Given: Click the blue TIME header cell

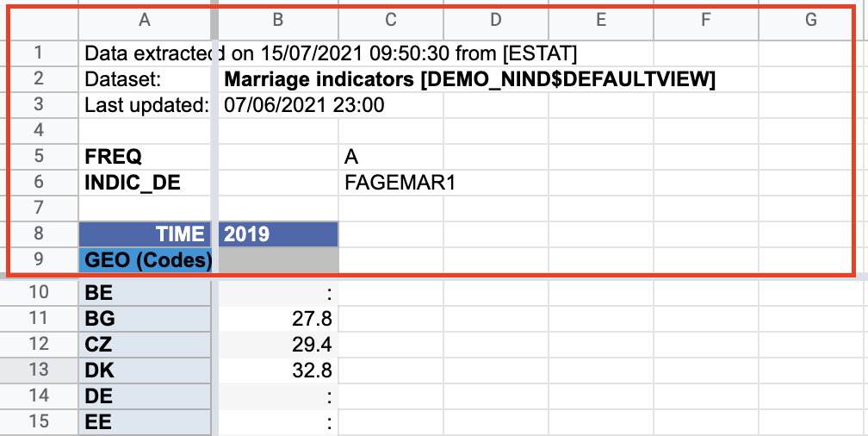Looking at the screenshot, I should click(x=144, y=234).
